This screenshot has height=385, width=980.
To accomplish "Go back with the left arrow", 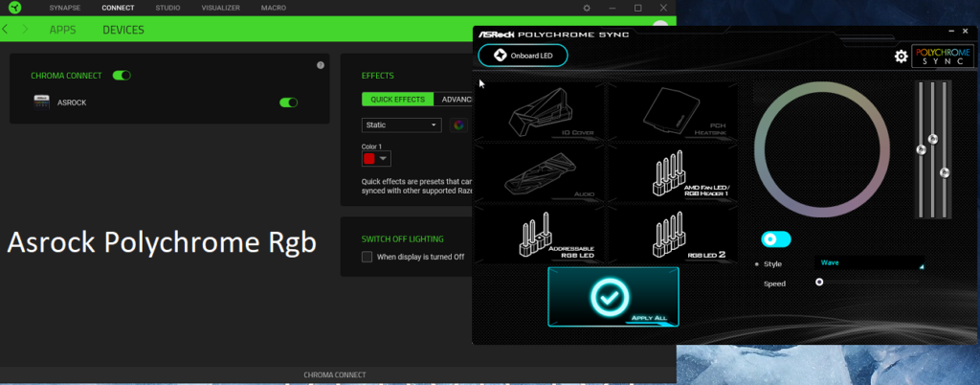I will click(5, 30).
